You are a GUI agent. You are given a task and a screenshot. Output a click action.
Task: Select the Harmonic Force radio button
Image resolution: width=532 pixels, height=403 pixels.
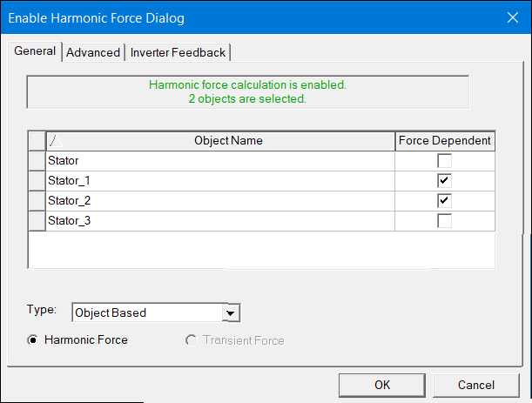click(x=33, y=340)
